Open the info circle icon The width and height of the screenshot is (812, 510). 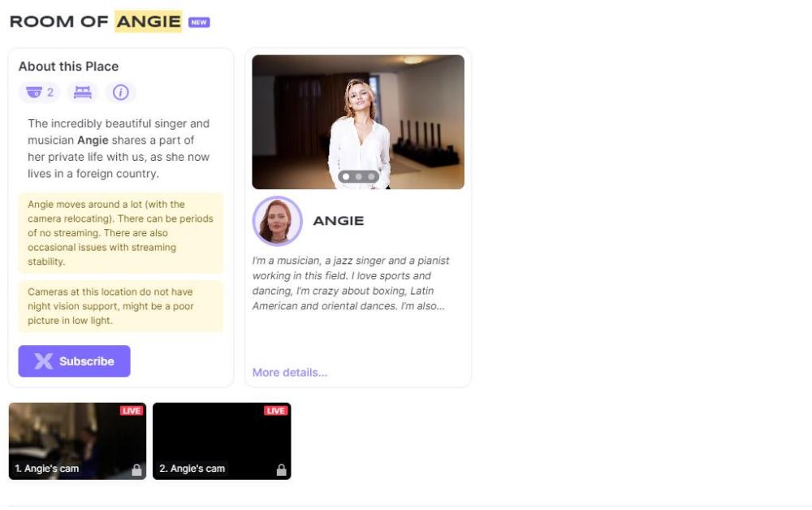[120, 93]
